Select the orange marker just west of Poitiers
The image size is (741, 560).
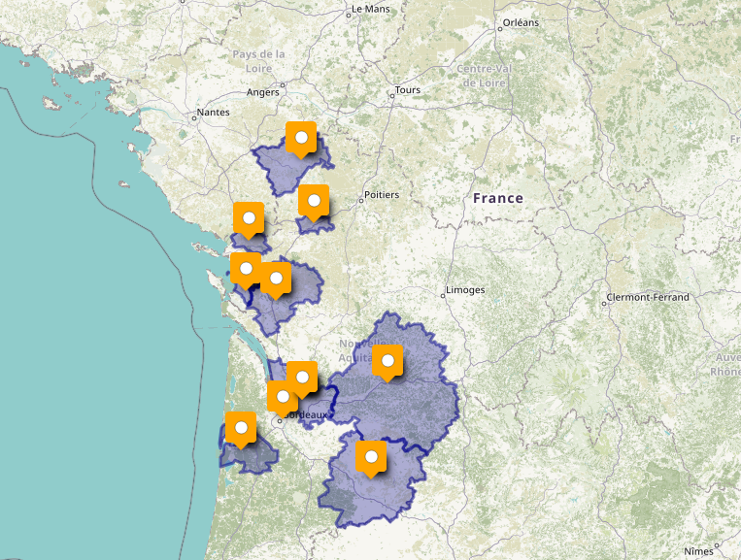tap(314, 200)
